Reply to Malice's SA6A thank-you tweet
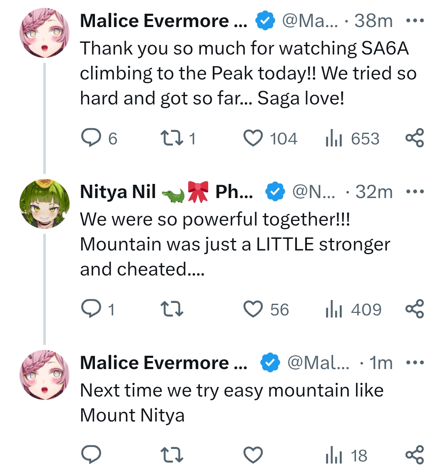448x476 pixels. tap(90, 139)
